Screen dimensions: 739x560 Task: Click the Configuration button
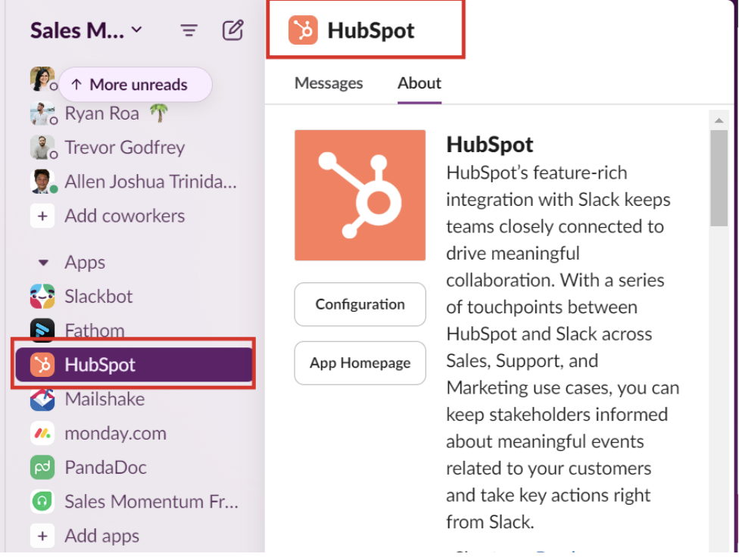pos(360,304)
